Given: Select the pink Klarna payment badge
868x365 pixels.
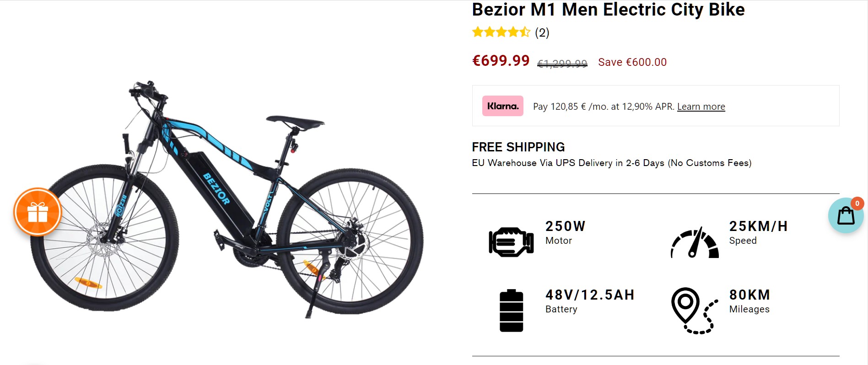Looking at the screenshot, I should tap(502, 106).
